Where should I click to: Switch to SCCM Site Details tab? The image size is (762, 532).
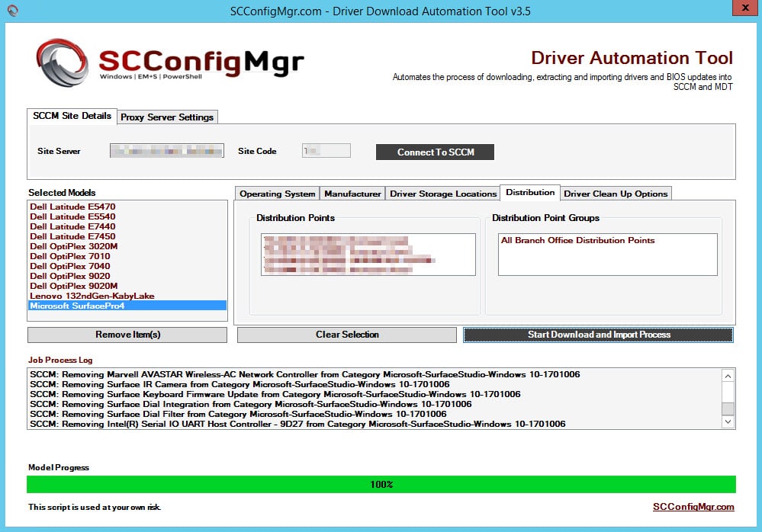[x=72, y=116]
